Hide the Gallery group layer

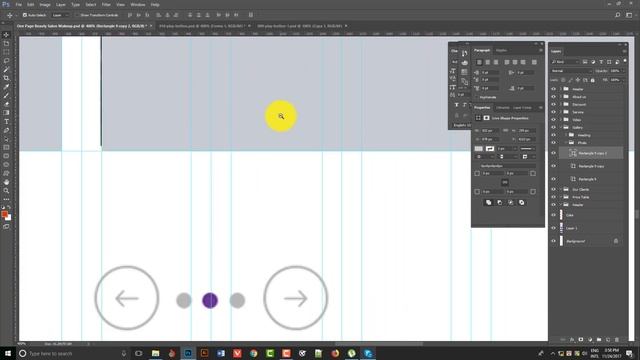pyautogui.click(x=553, y=127)
